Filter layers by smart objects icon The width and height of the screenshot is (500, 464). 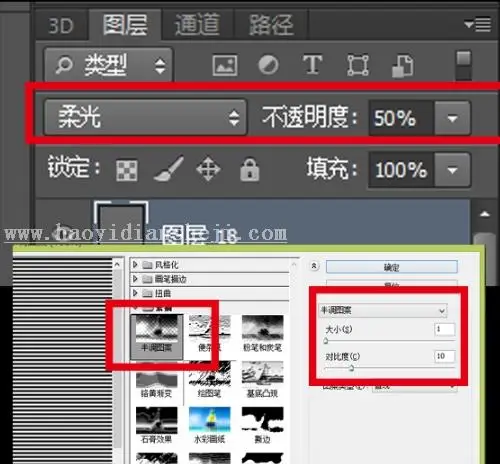403,66
